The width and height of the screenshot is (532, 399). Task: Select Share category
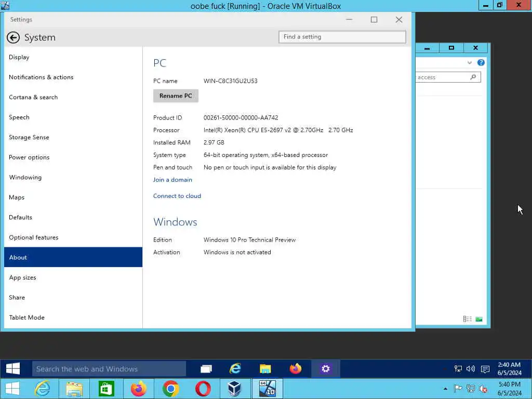73,297
